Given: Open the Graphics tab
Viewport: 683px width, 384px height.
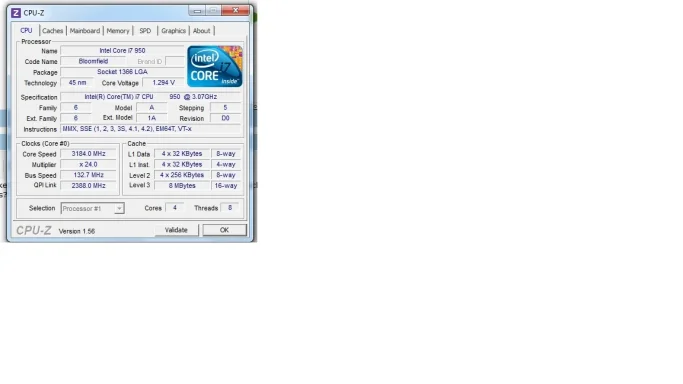Looking at the screenshot, I should [x=173, y=31].
